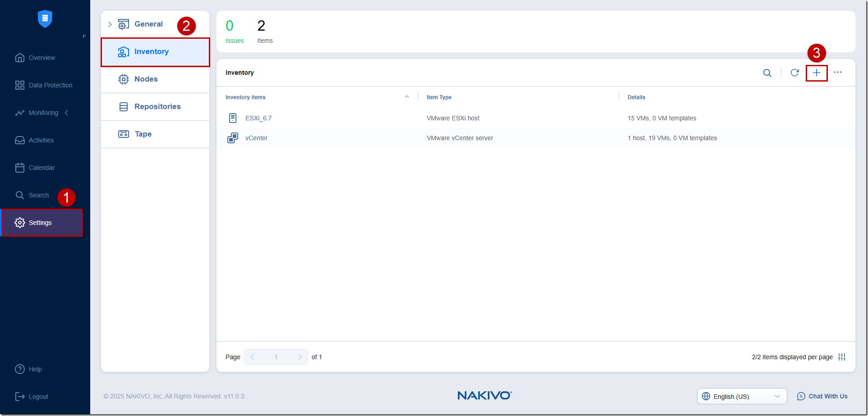Expand the General settings chevron

110,24
